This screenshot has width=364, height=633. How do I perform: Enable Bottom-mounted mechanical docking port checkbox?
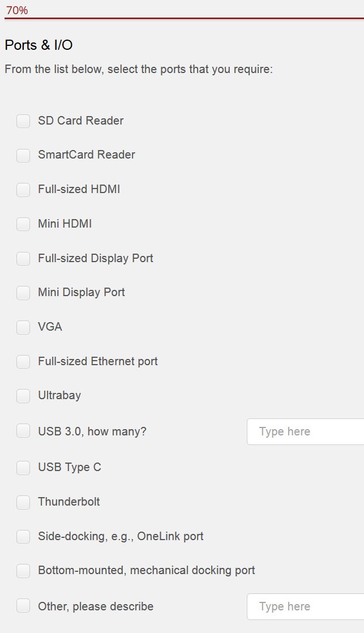pos(23,571)
